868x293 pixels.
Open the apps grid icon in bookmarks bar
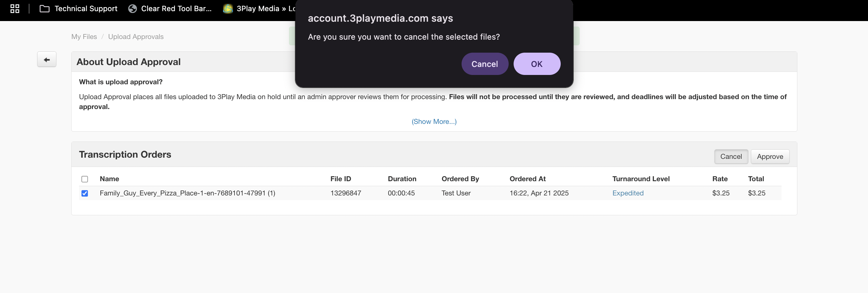click(x=15, y=9)
